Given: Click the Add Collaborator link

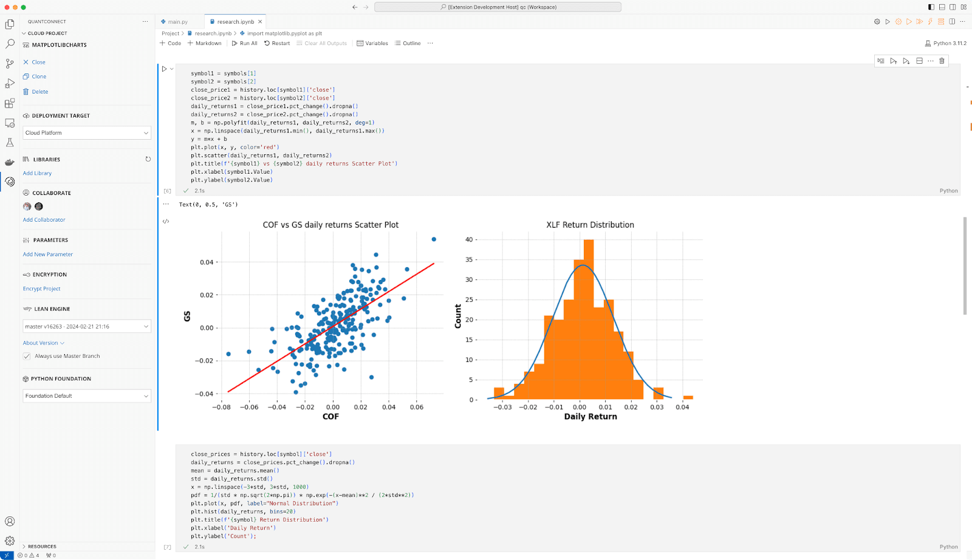Looking at the screenshot, I should (x=44, y=220).
